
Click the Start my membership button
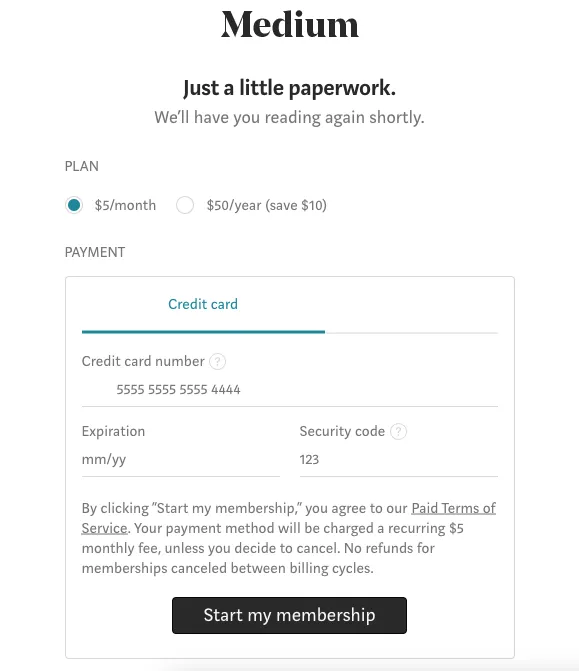click(289, 615)
